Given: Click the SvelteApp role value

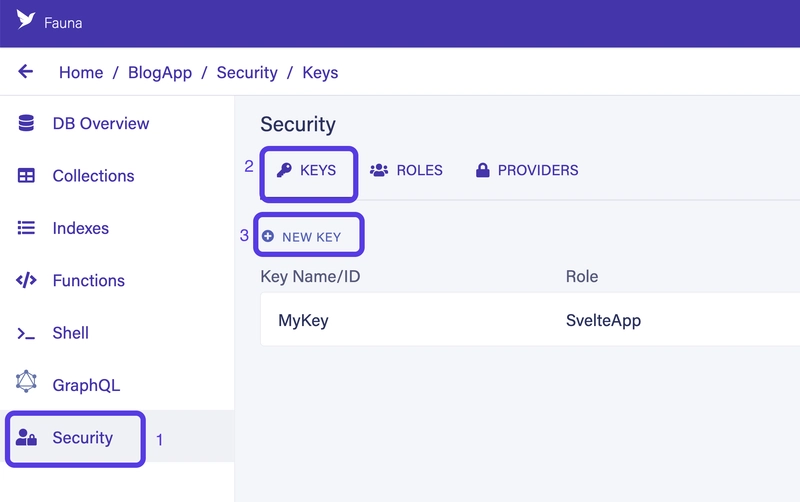Looking at the screenshot, I should (603, 320).
